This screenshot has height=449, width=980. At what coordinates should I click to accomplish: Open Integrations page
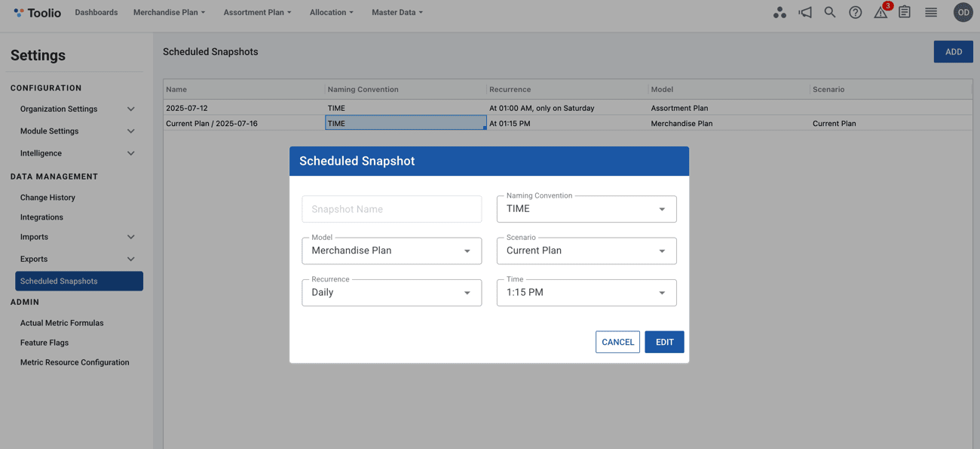(x=41, y=217)
